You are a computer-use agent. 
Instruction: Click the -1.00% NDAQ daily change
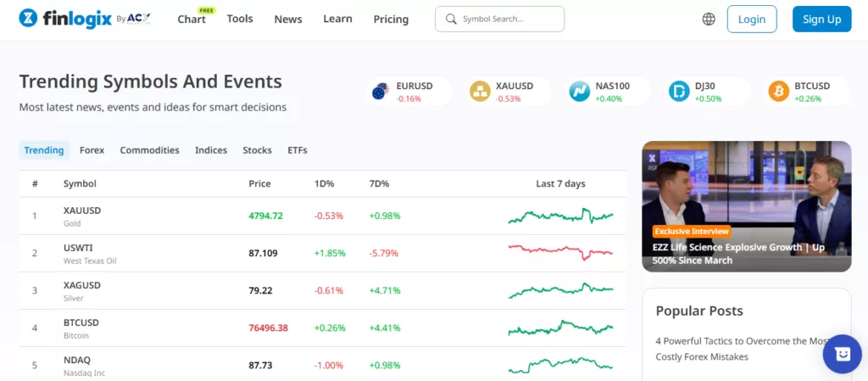click(328, 366)
